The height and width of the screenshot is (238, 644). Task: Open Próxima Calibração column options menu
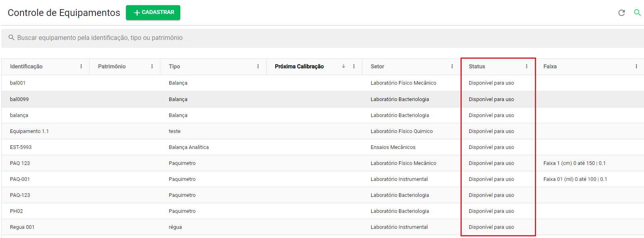pyautogui.click(x=354, y=66)
